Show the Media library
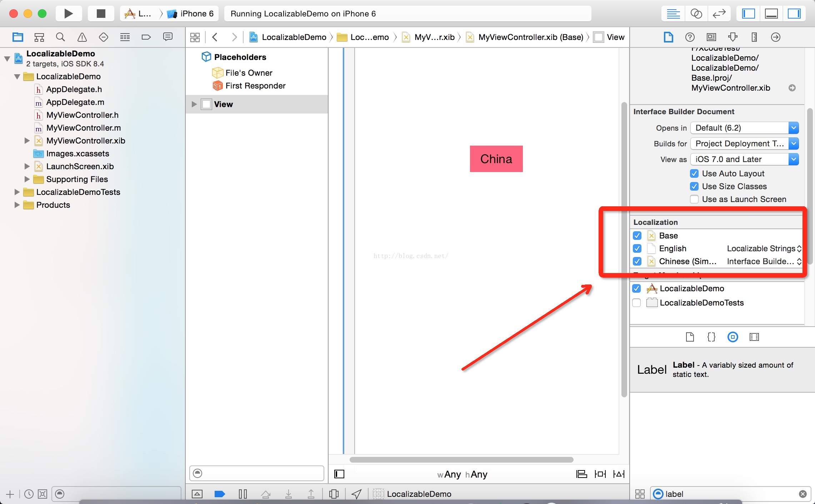The height and width of the screenshot is (504, 815). click(x=754, y=337)
